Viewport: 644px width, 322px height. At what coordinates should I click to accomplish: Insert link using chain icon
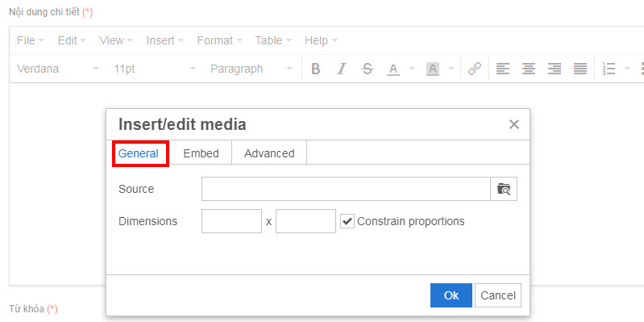tap(475, 69)
